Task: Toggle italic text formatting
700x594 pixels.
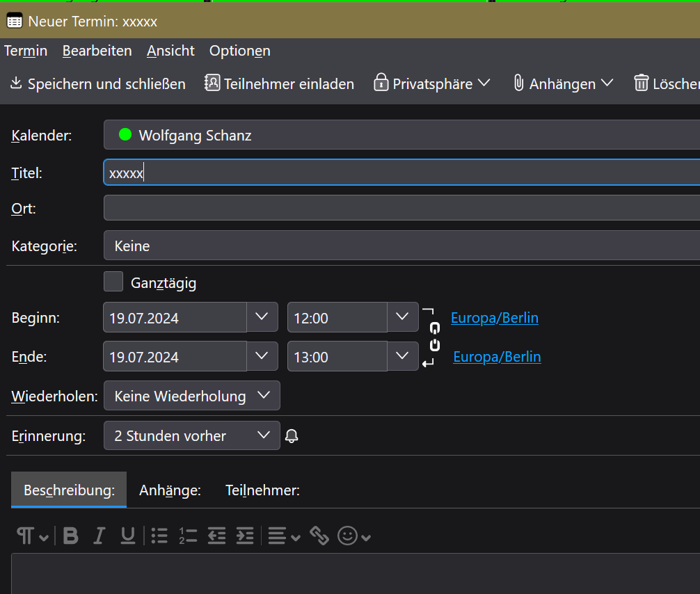Action: click(100, 535)
